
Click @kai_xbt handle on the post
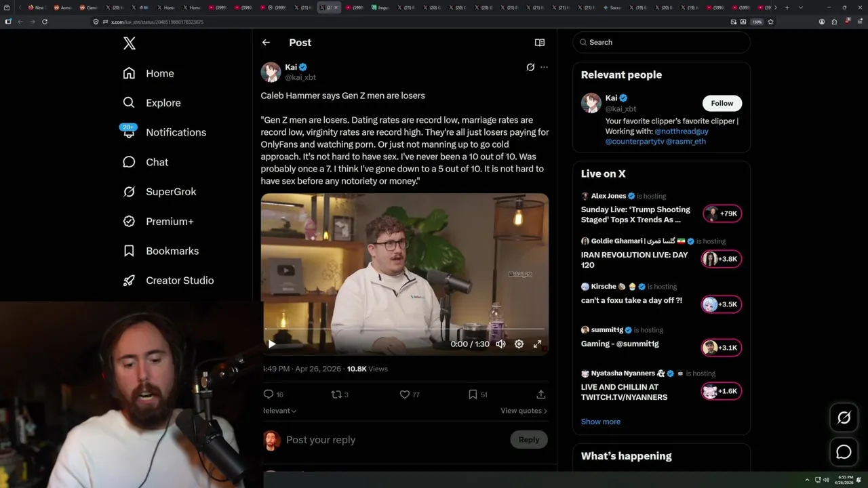(x=300, y=77)
